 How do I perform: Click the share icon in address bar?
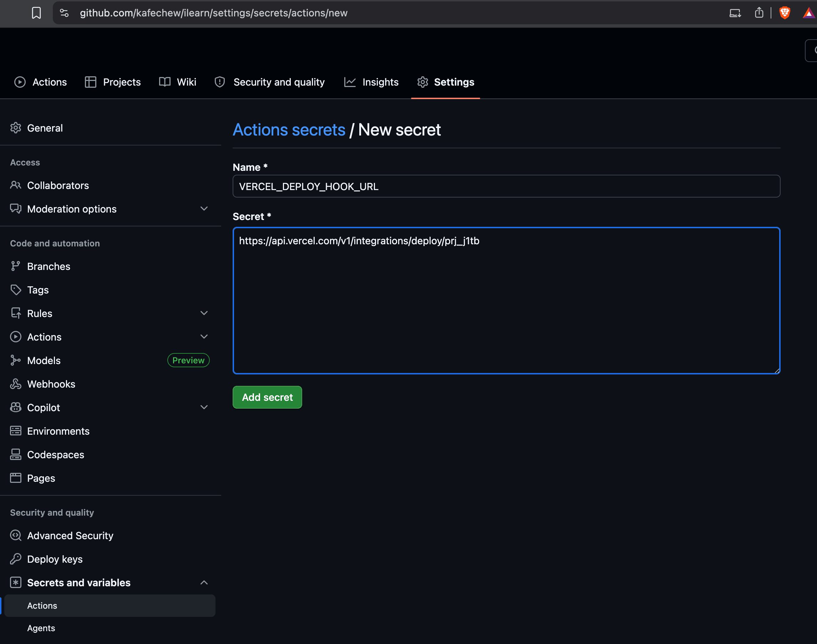(759, 13)
